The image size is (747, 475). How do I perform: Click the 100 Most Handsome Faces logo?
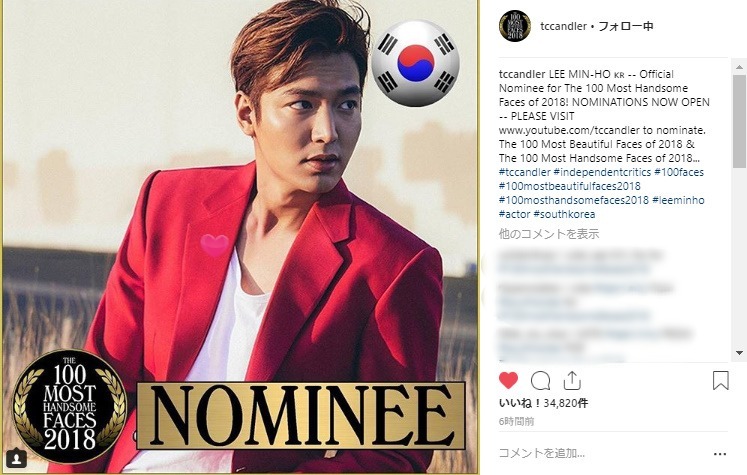point(69,406)
